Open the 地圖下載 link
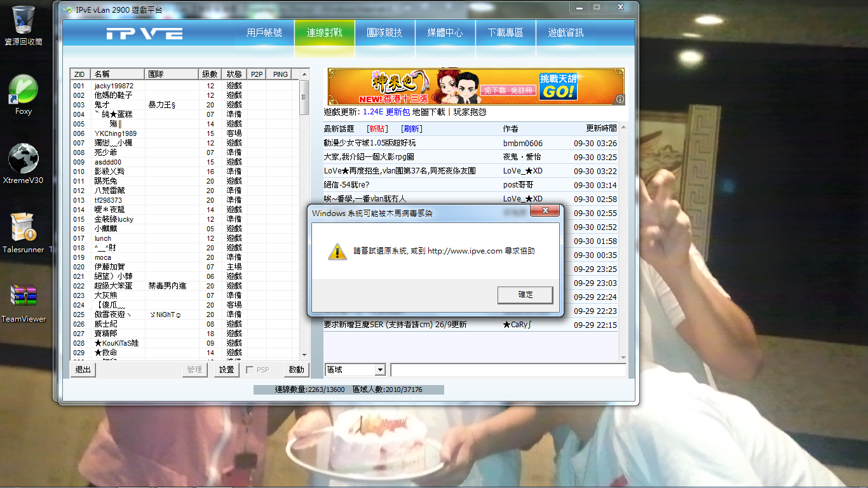Viewport: 868px width, 488px height. pos(429,112)
